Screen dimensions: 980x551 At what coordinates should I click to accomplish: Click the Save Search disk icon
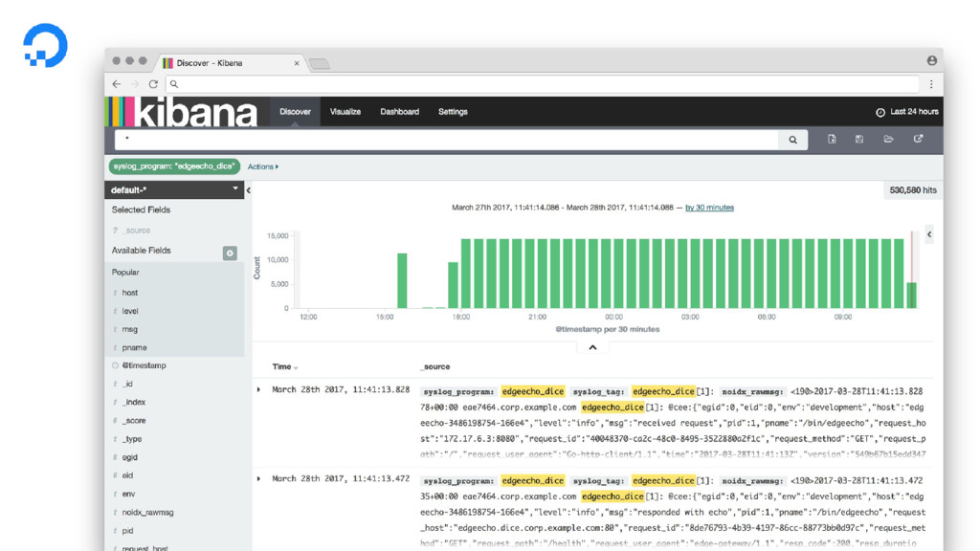click(x=859, y=140)
